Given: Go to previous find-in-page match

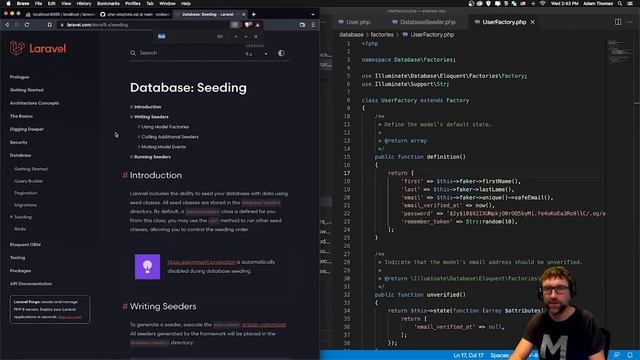Looking at the screenshot, I should point(236,36).
